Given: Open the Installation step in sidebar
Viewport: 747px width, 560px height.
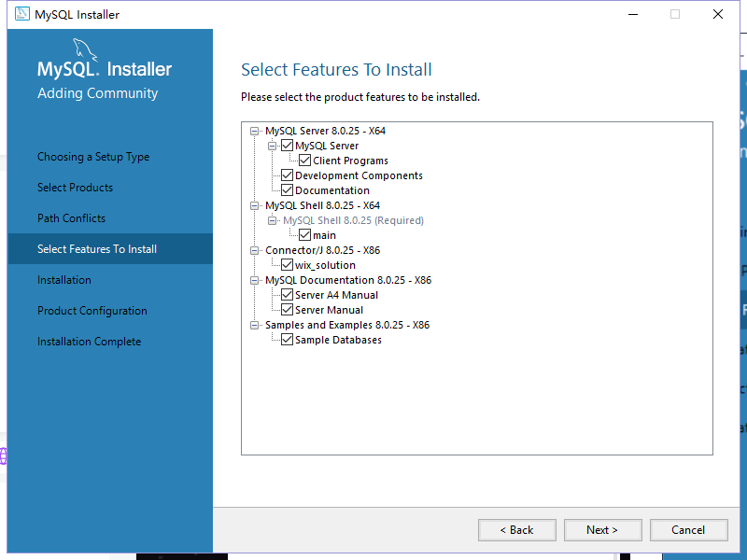Looking at the screenshot, I should pos(64,279).
